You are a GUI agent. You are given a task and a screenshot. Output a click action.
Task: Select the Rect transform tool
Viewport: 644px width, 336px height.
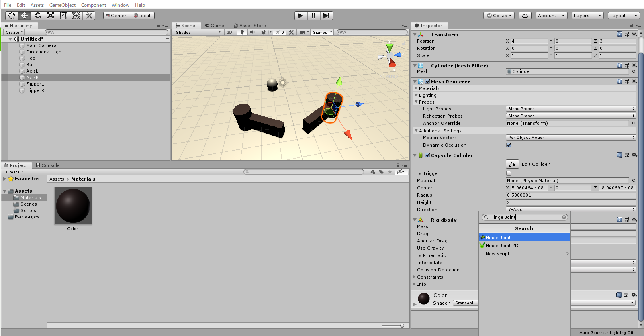(63, 16)
